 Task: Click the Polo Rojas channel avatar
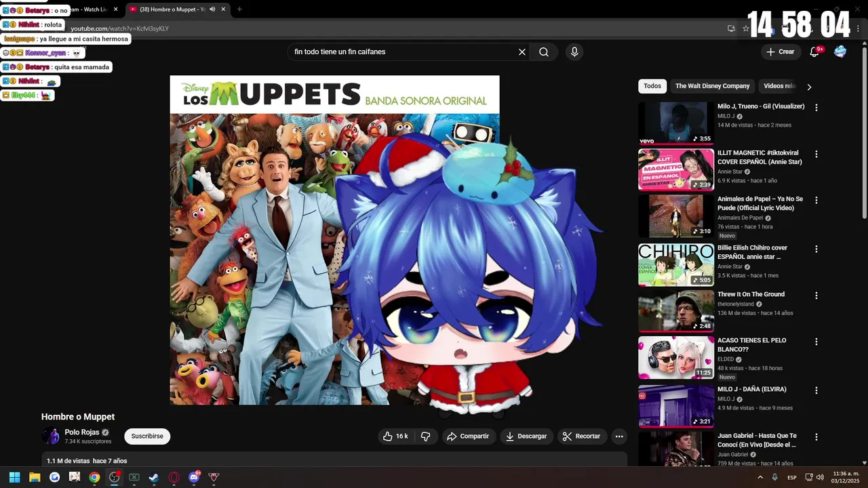pyautogui.click(x=51, y=436)
